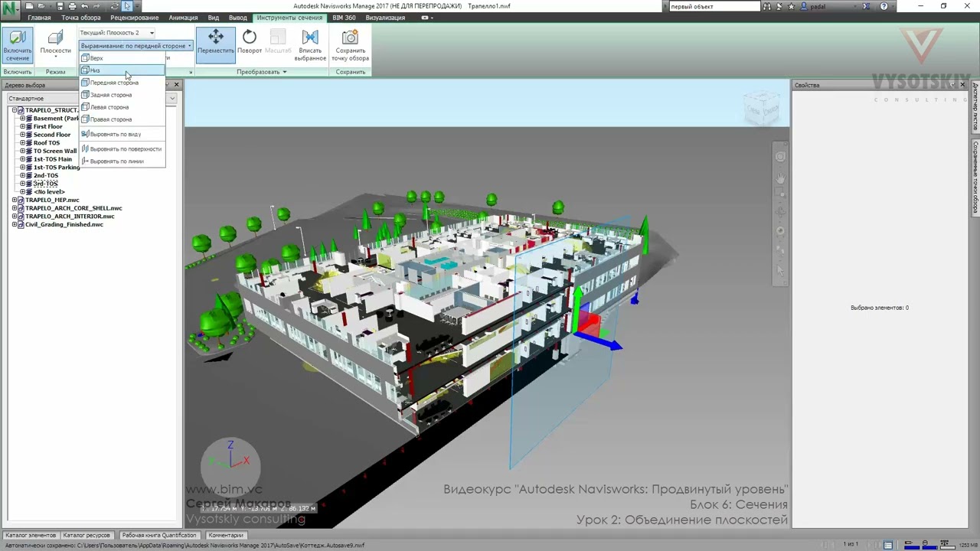Open the Текущий: Плоскость 2 dropdown
Image resolution: width=980 pixels, height=551 pixels.
(117, 33)
